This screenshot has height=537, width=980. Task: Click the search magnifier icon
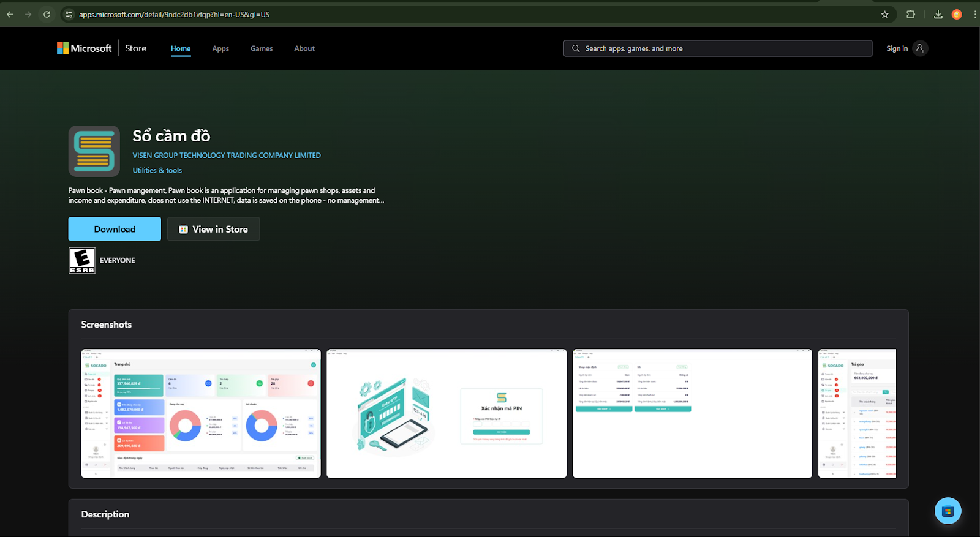[576, 48]
